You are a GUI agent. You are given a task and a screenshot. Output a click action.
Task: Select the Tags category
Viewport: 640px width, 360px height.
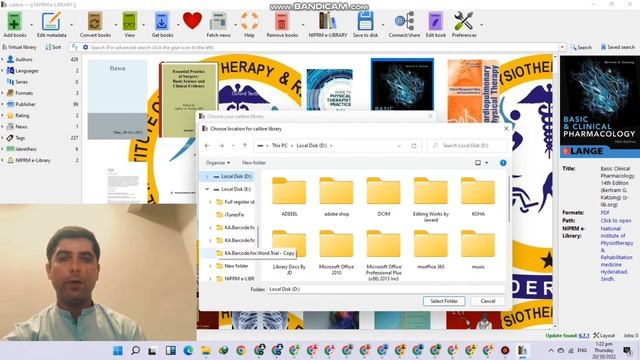click(20, 138)
